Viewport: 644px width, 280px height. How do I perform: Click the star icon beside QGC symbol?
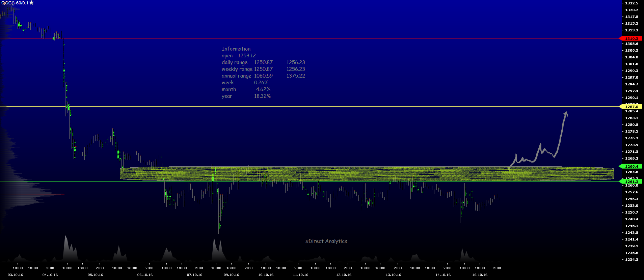click(31, 3)
